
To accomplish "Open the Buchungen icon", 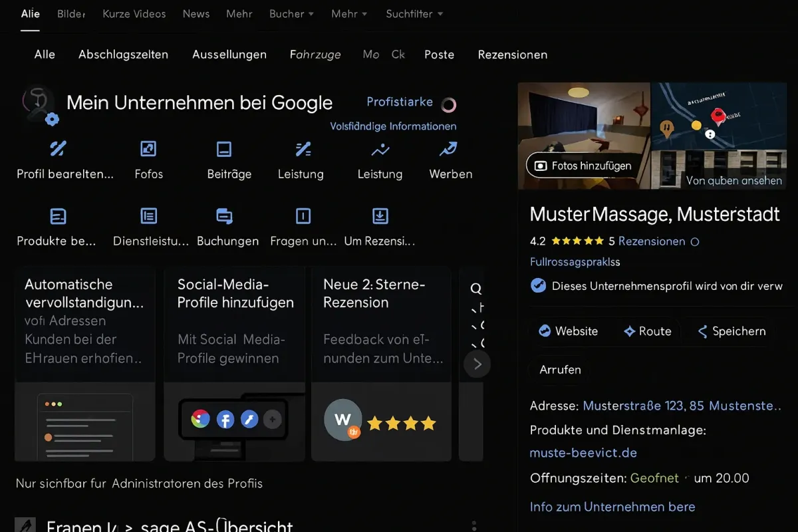I will tap(225, 216).
